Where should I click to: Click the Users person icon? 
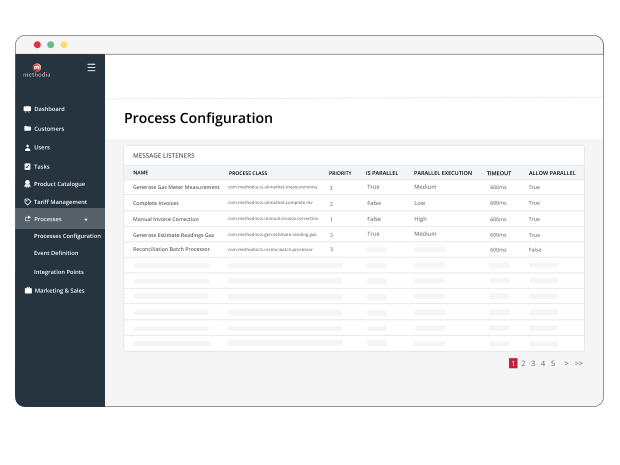(27, 147)
